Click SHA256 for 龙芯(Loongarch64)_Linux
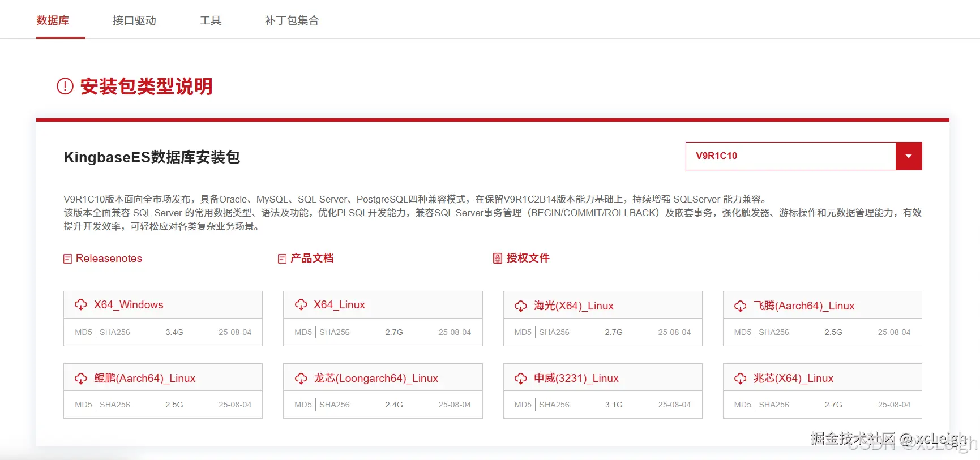 coord(335,405)
